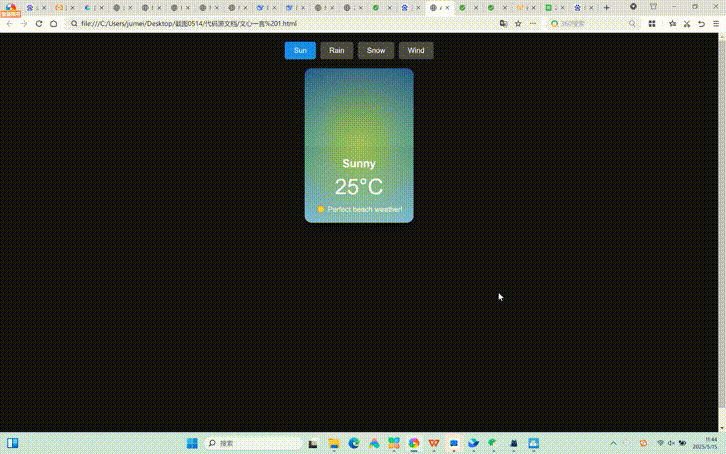
Task: Click the "Sunny" heading on card
Action: (x=359, y=163)
